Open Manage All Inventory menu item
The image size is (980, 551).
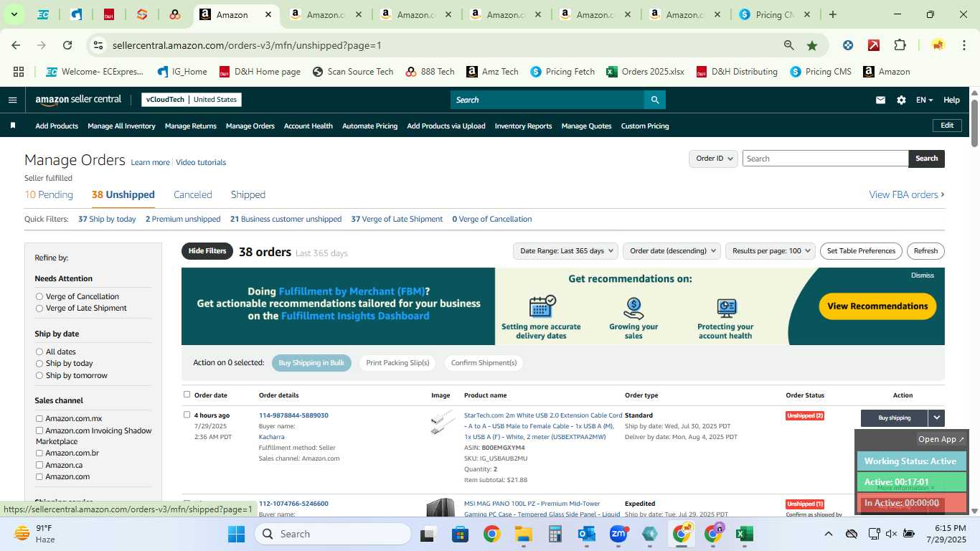[121, 126]
